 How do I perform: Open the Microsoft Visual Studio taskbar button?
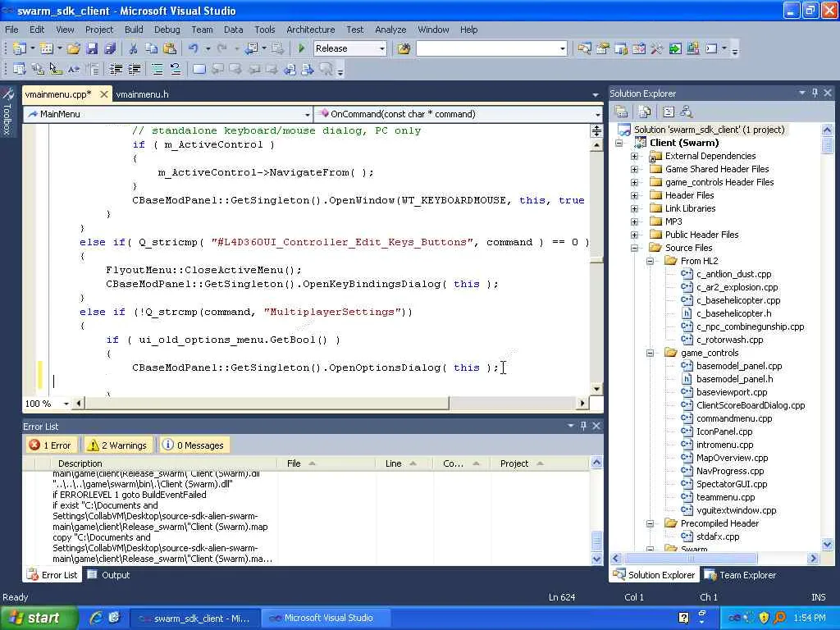click(327, 618)
